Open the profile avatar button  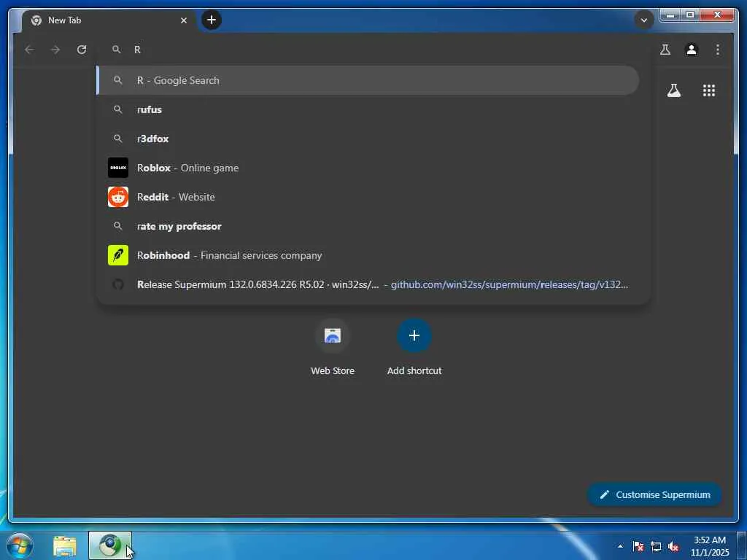[x=692, y=50]
